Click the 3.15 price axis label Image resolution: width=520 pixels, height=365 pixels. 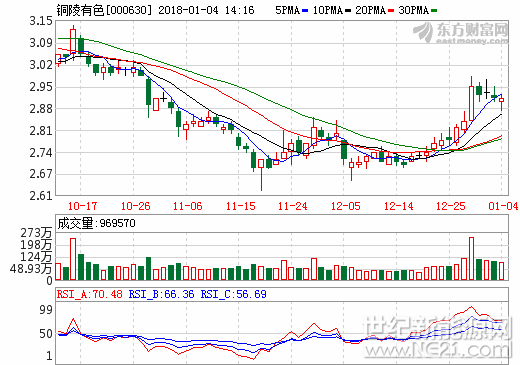point(41,21)
